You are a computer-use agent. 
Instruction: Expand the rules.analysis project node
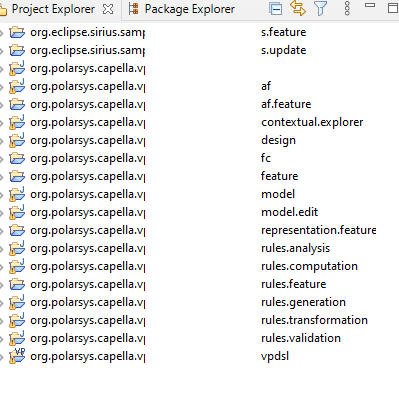2,248
